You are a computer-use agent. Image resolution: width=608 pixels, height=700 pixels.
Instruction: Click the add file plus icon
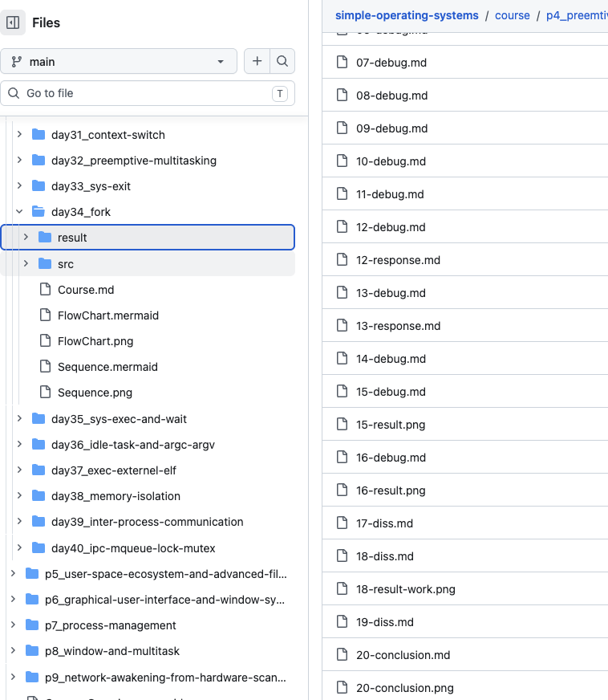257,62
